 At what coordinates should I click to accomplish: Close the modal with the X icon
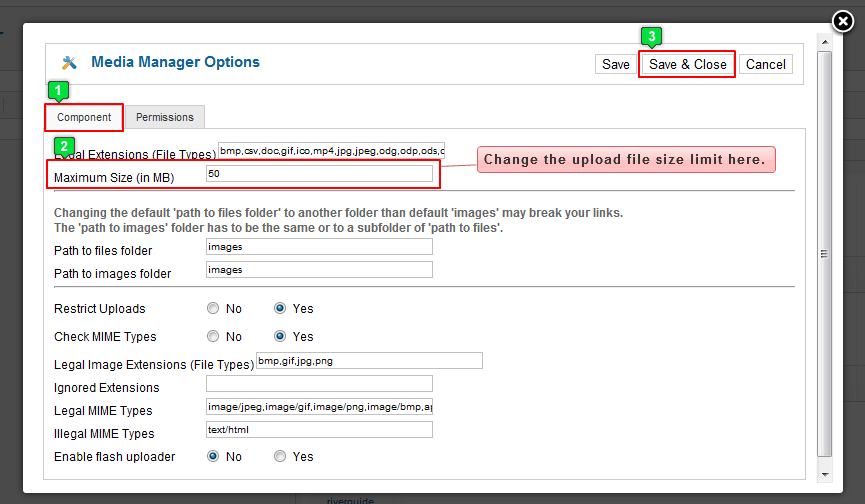843,23
